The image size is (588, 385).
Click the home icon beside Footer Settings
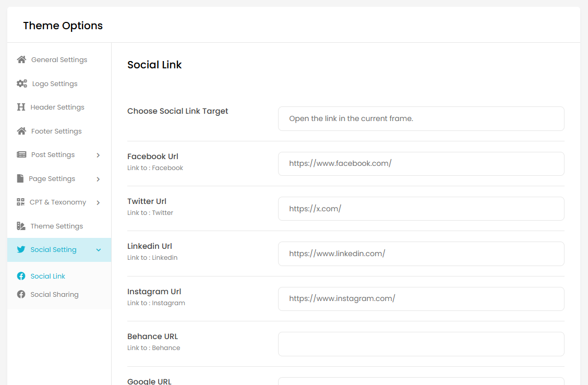click(x=21, y=131)
